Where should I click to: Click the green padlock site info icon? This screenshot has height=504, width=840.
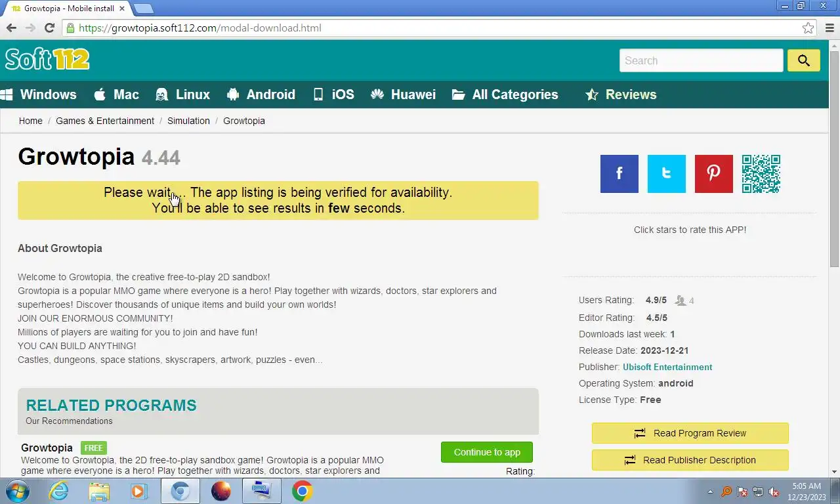(70, 28)
